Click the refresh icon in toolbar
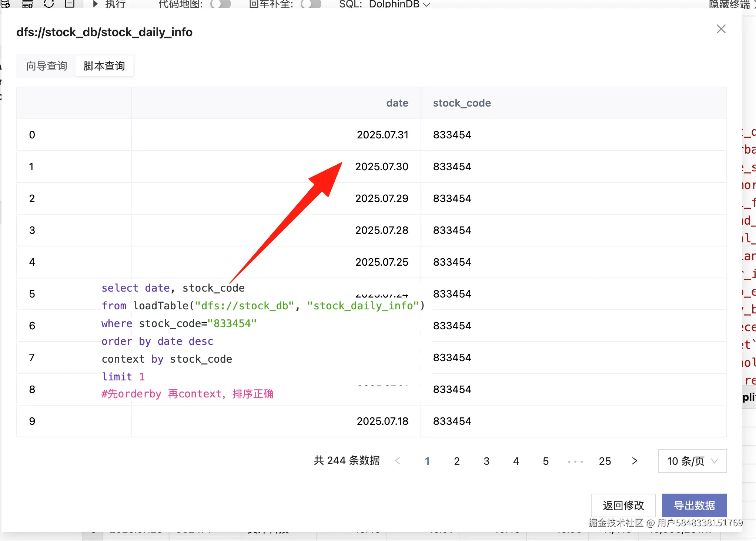Screen dimensions: 756x541 [x=49, y=4]
